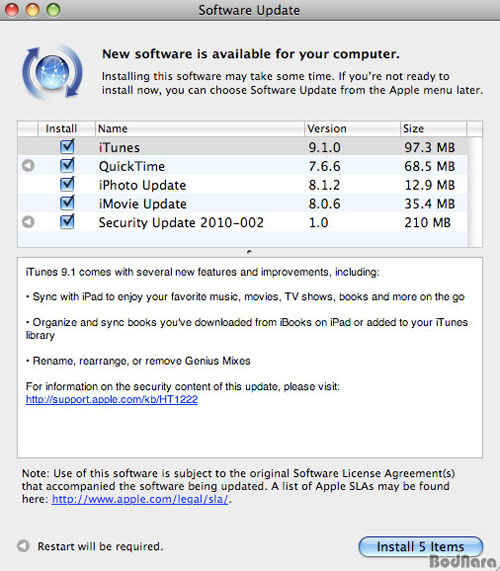Viewport: 500px width, 571px height.
Task: Open the apple.com/legal/sla link
Action: [140, 499]
